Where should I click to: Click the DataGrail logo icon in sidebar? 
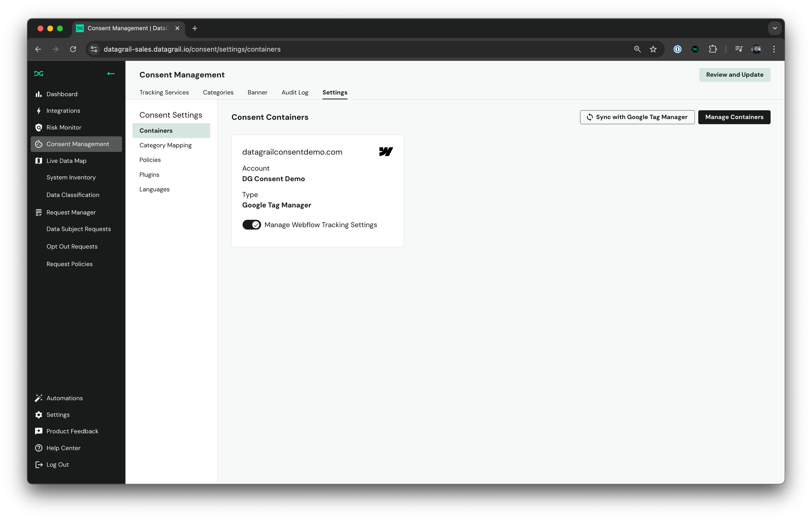(x=39, y=73)
